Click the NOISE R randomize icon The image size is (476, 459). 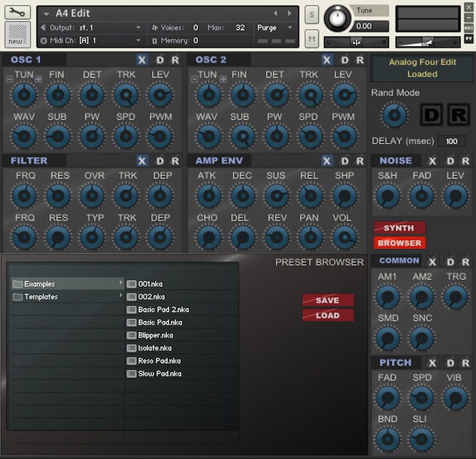click(465, 161)
